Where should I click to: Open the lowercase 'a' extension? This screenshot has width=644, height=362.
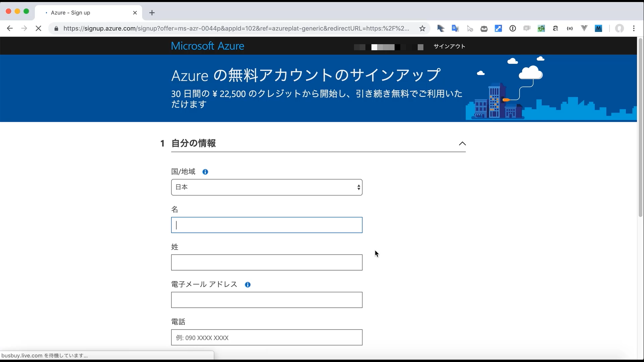tap(555, 28)
